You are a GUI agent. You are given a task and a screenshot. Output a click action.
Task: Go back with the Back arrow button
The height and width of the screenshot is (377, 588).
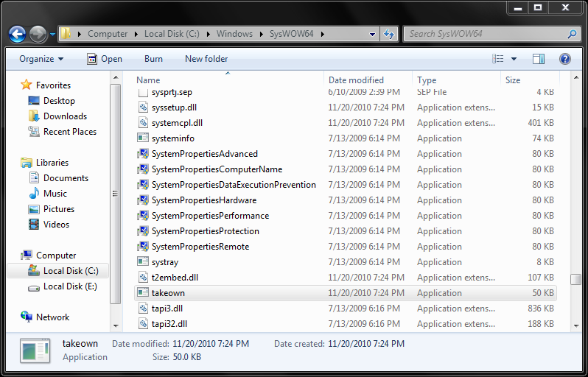pyautogui.click(x=17, y=34)
